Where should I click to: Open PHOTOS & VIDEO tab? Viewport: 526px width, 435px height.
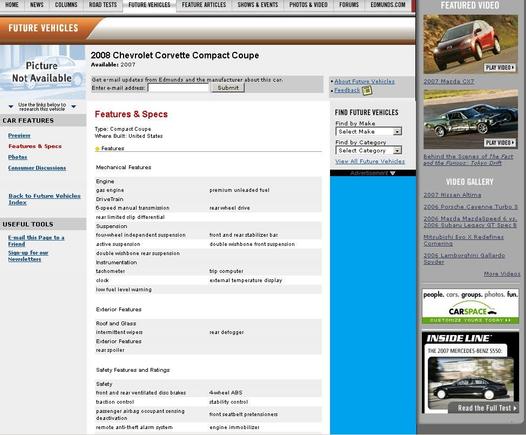coord(309,5)
